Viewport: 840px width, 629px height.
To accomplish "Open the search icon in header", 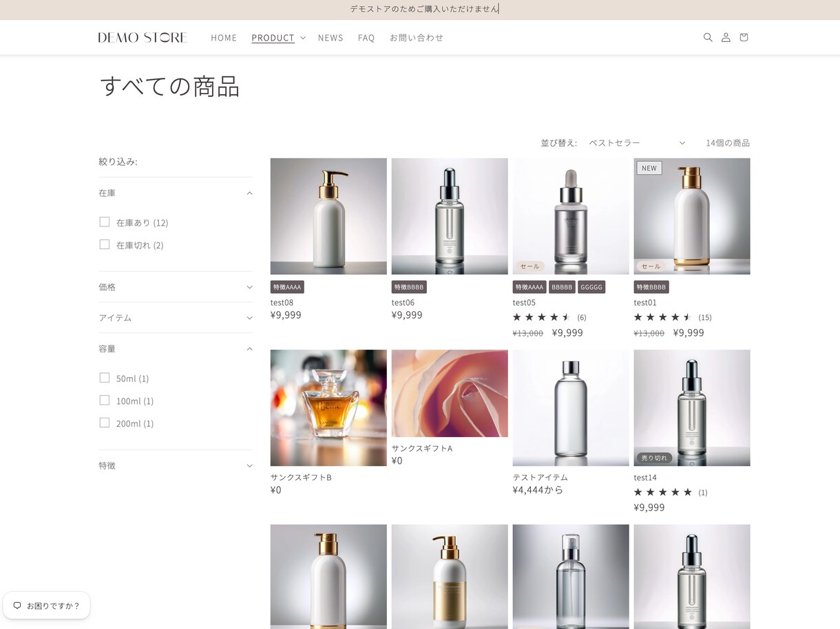I will tap(708, 37).
